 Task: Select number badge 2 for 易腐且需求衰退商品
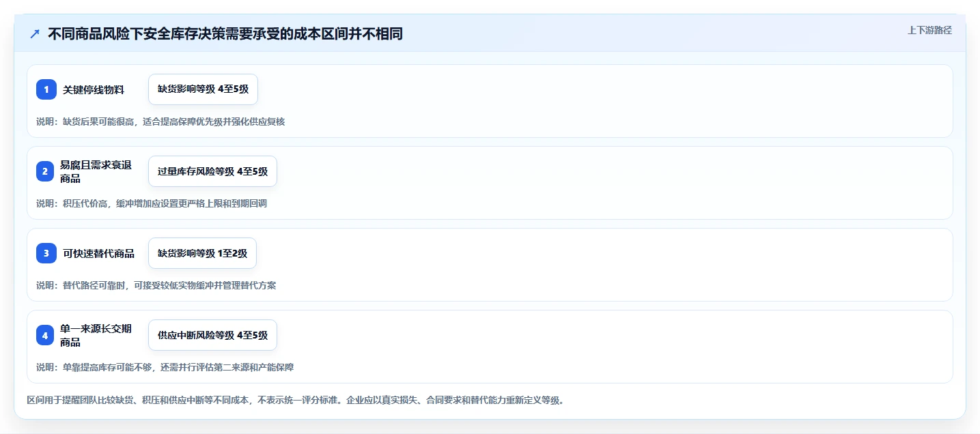point(45,171)
